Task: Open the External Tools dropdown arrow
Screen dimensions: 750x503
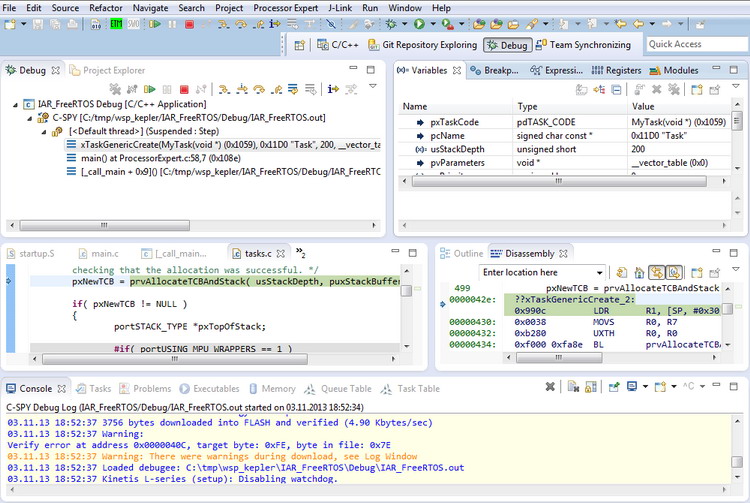Action: 461,24
